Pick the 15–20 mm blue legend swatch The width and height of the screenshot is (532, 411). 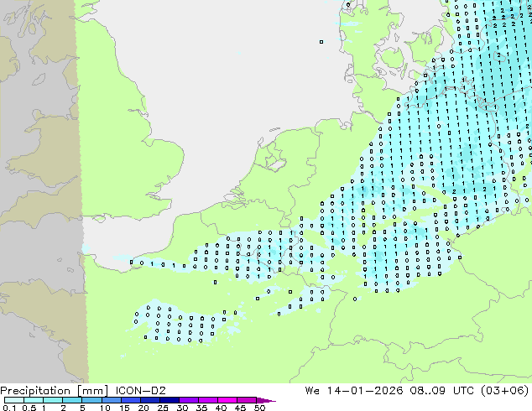131,400
